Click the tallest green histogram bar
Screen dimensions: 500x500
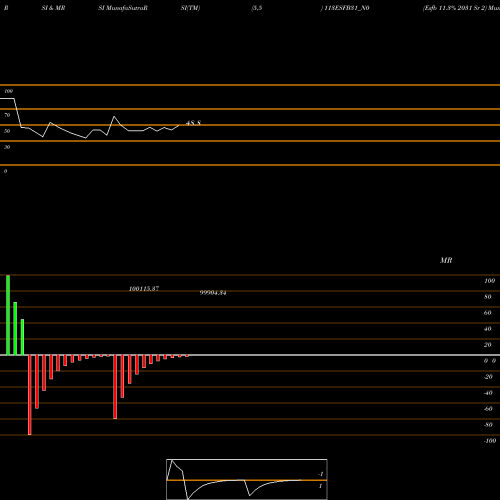pyautogui.click(x=8, y=315)
